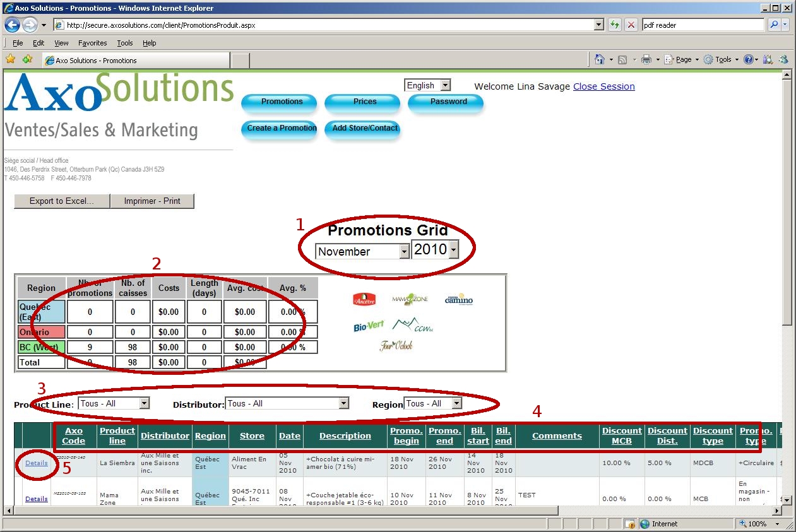Click the Add to Favorites star-plus icon
This screenshot has height=532, width=796.
27,59
